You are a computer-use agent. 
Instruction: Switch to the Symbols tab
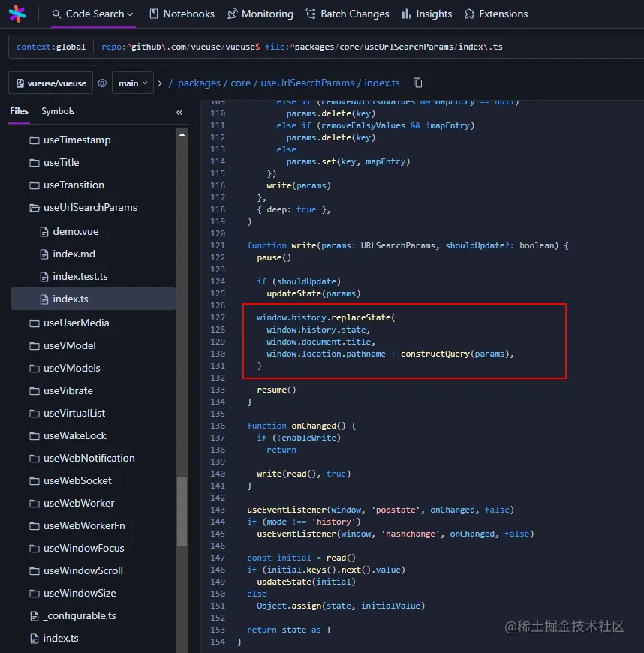pyautogui.click(x=58, y=111)
